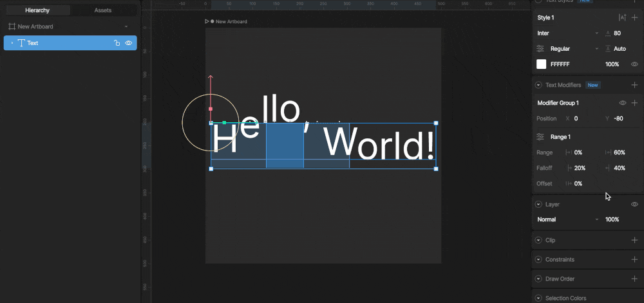644x303 pixels.
Task: Collapse the Text Modifiers section
Action: (538, 85)
